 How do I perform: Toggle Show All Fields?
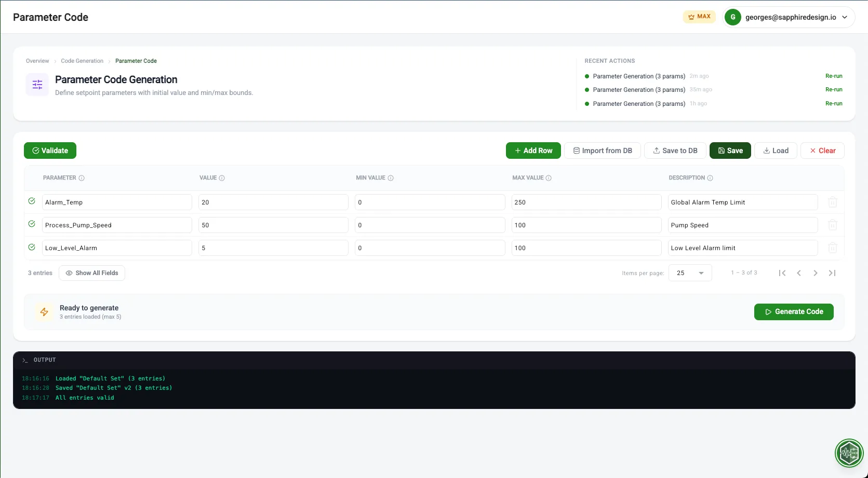92,273
